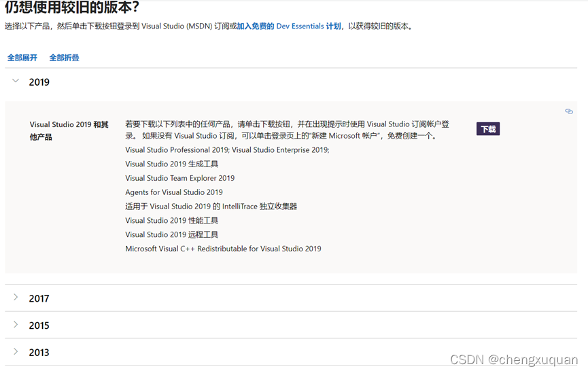Click 'Visual Studio 2019 生成工具' entry
The image size is (588, 373).
[172, 164]
